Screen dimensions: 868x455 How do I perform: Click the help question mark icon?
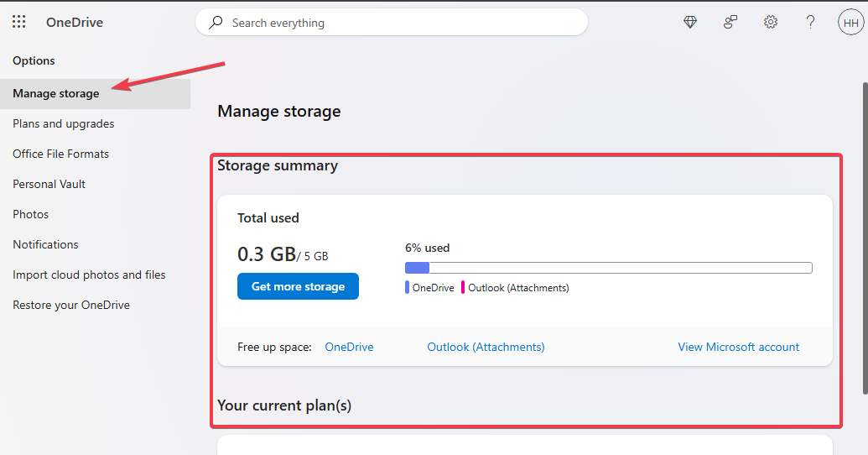tap(810, 22)
